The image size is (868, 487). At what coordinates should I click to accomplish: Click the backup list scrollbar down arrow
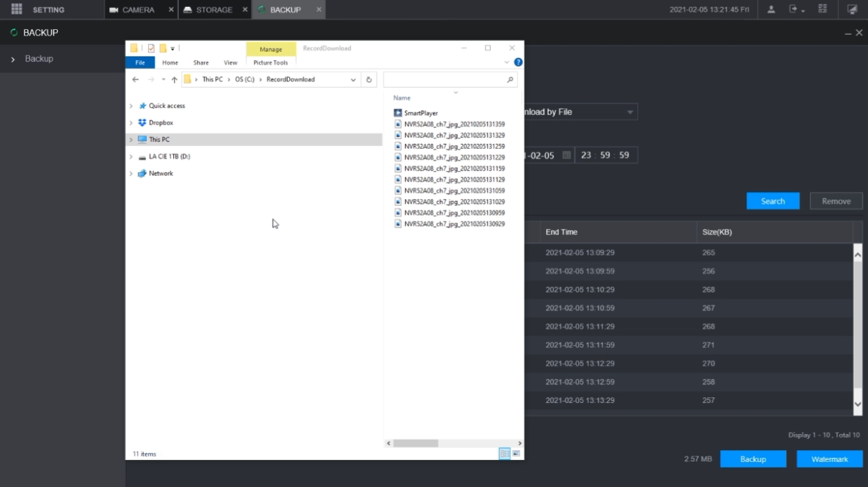[x=858, y=404]
